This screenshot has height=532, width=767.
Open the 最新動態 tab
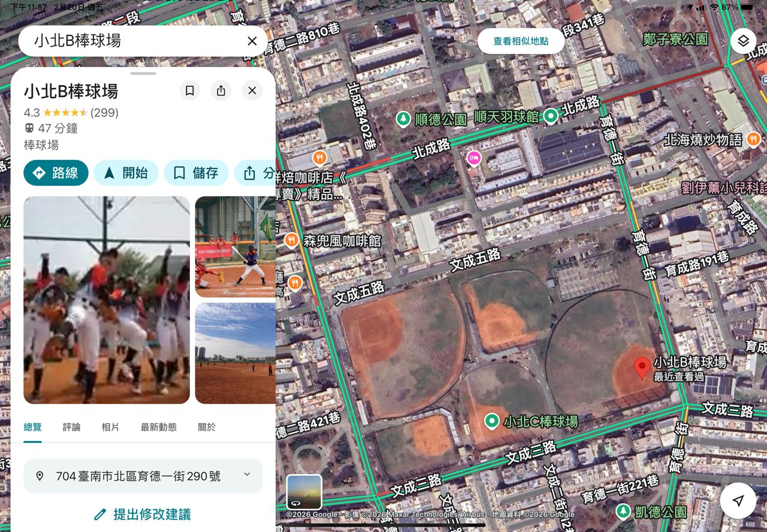tap(158, 427)
